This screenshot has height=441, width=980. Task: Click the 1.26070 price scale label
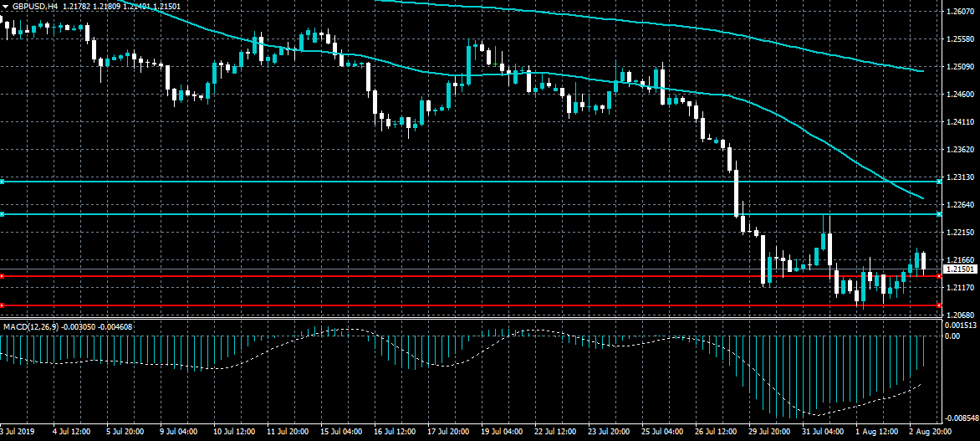click(962, 12)
